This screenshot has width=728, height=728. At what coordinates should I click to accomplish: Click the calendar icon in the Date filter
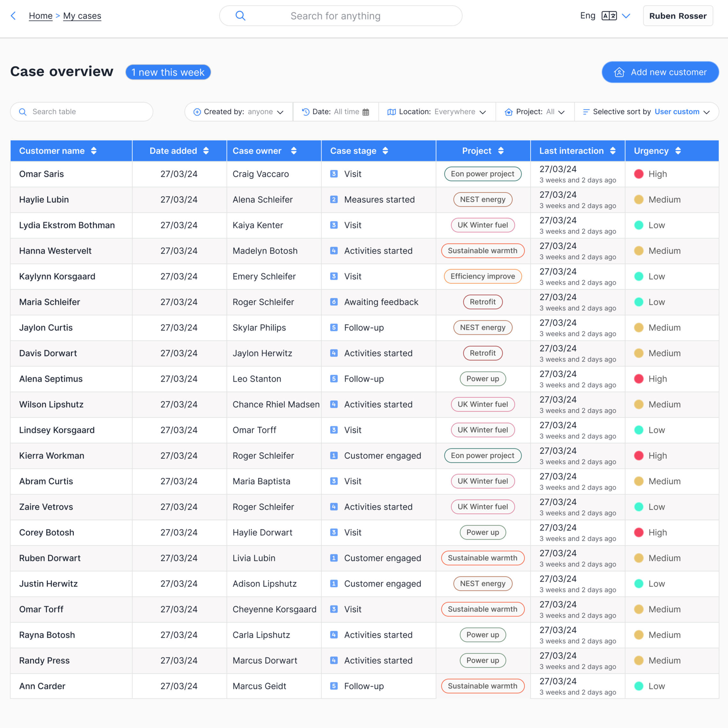[x=366, y=112]
